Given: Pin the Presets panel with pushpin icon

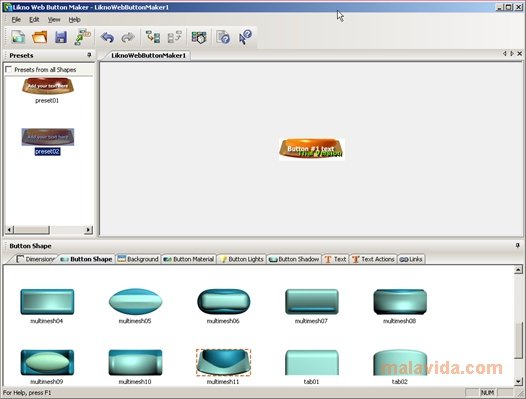Looking at the screenshot, I should pos(89,55).
